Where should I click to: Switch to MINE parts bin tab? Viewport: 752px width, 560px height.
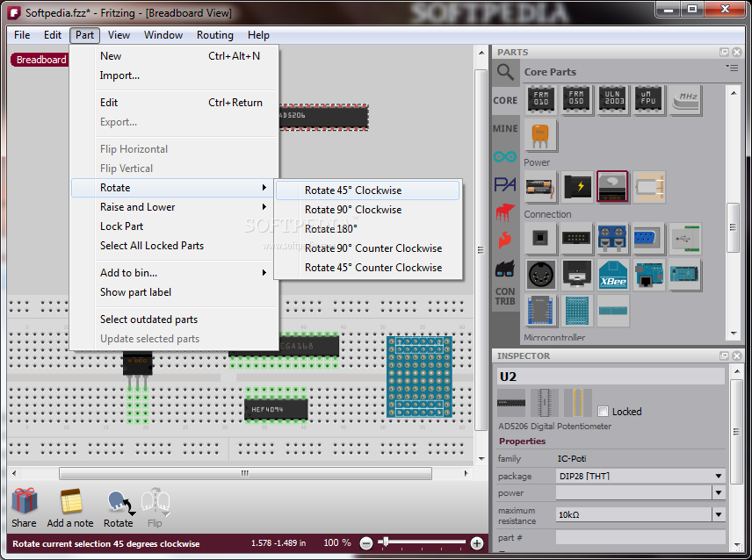[x=505, y=128]
